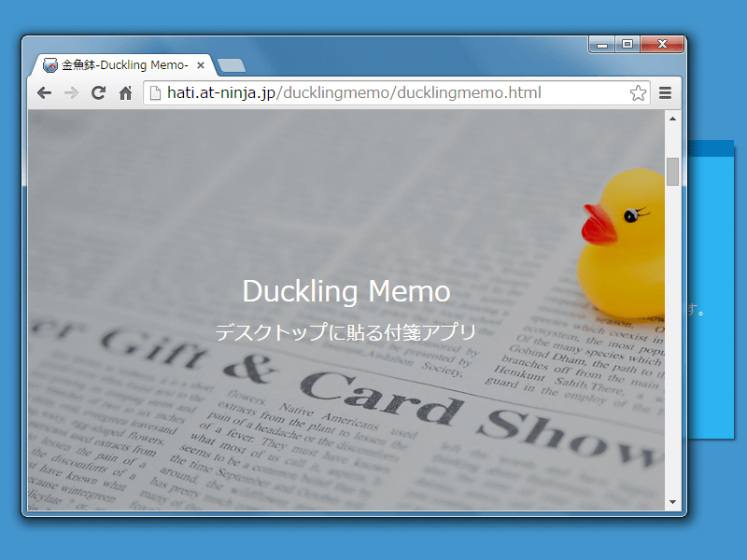This screenshot has height=560, width=747.
Task: Open the Chrome hamburger menu
Action: pos(666,92)
